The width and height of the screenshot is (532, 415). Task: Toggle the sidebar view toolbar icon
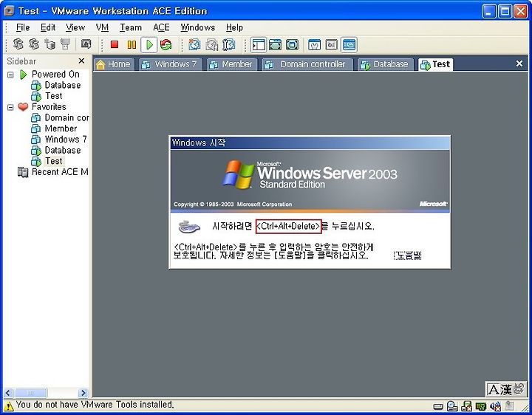(259, 45)
